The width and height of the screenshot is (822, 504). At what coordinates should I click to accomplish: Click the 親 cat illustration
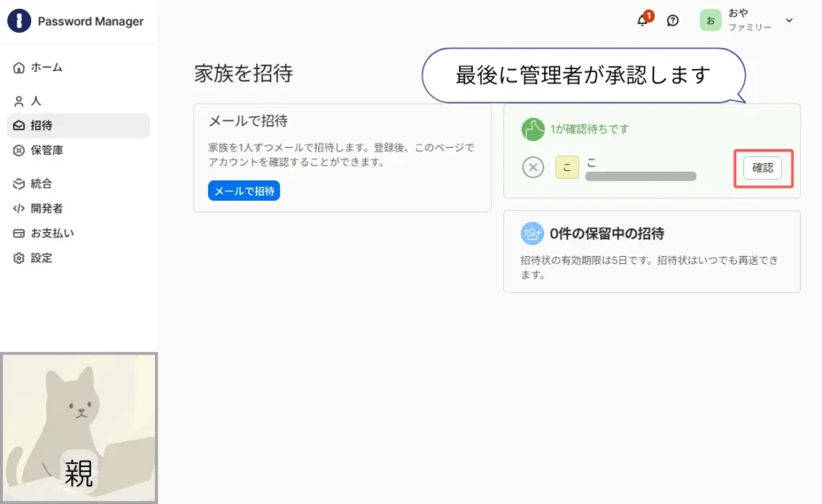tap(79, 425)
